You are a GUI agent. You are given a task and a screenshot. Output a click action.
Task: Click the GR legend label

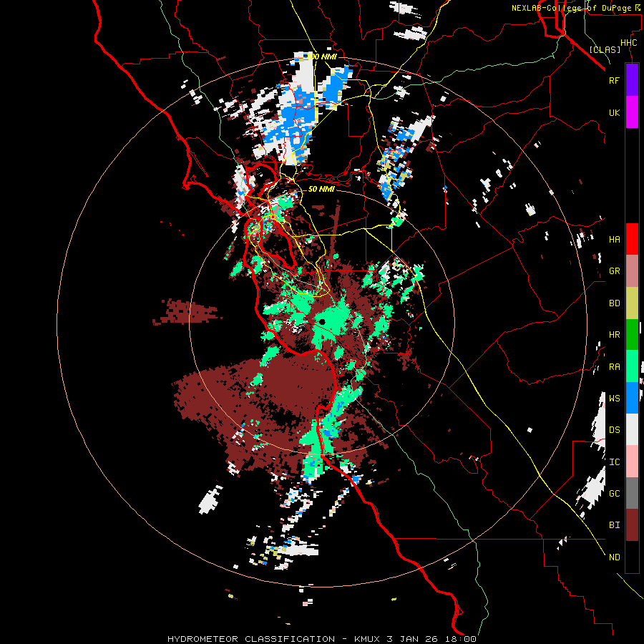(614, 271)
